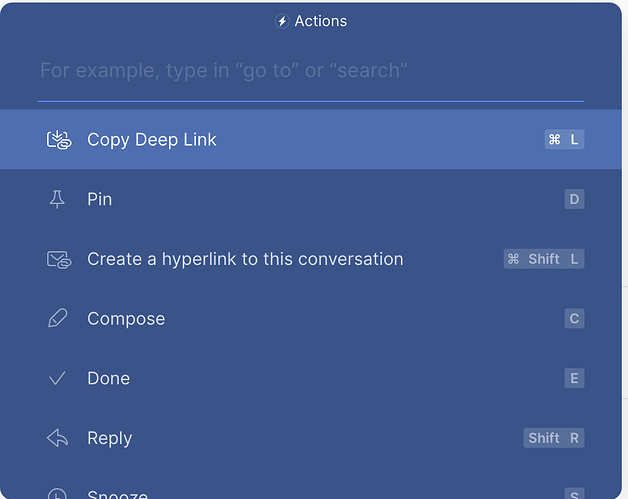The width and height of the screenshot is (628, 499).
Task: Click the Pin pushpin icon
Action: [58, 199]
